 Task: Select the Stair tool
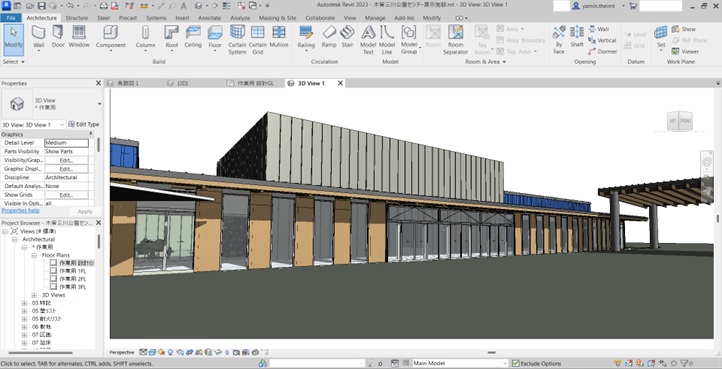pos(347,37)
